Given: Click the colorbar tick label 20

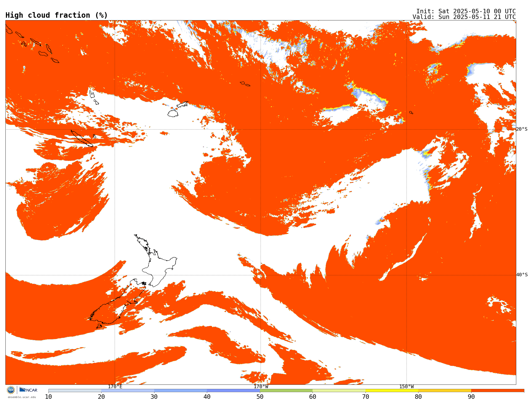Looking at the screenshot, I should tap(101, 397).
